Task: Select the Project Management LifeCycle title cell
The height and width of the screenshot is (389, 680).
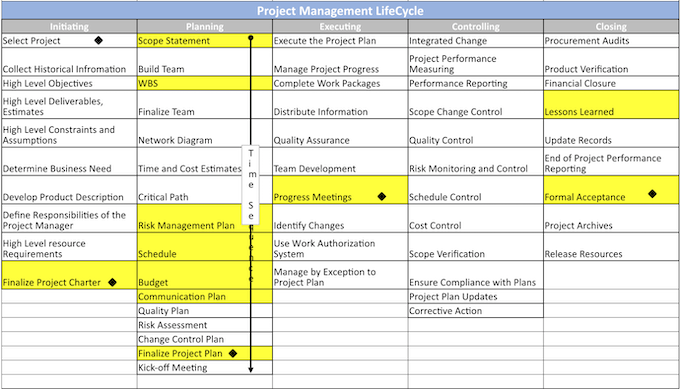Action: click(340, 11)
